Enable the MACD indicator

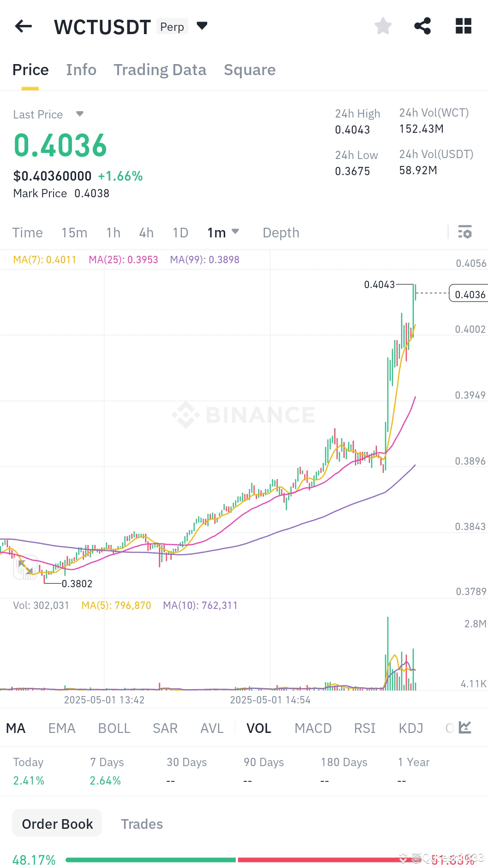[313, 728]
